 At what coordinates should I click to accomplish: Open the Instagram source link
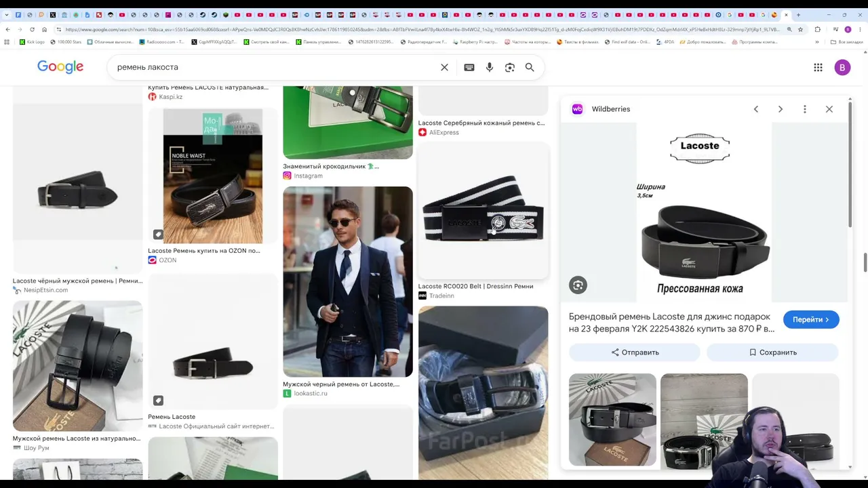[x=303, y=176]
